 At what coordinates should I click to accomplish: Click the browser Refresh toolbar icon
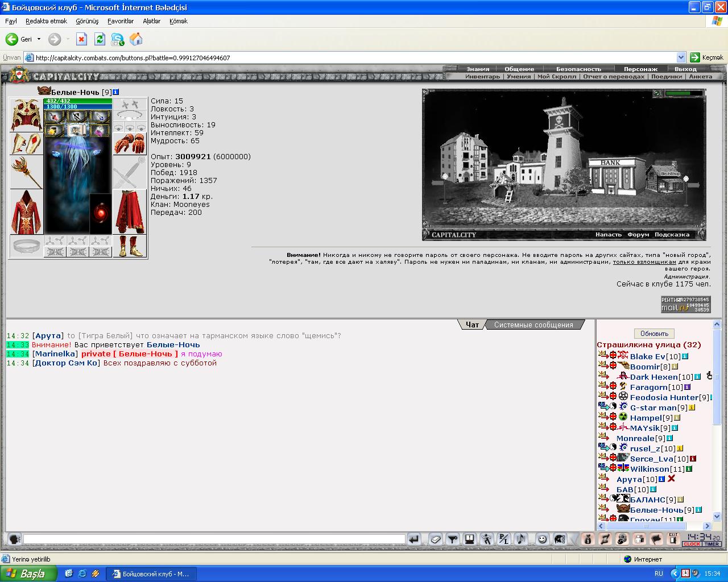pyautogui.click(x=100, y=39)
